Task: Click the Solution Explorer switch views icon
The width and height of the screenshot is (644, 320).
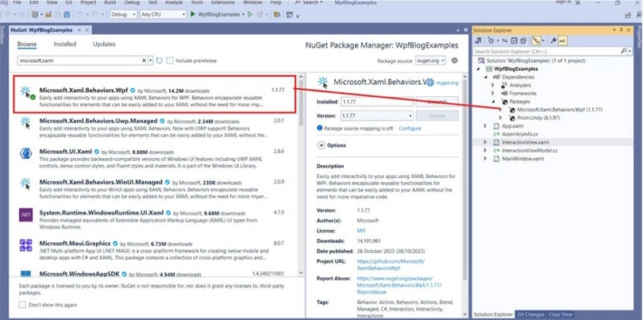Action: tap(478, 40)
